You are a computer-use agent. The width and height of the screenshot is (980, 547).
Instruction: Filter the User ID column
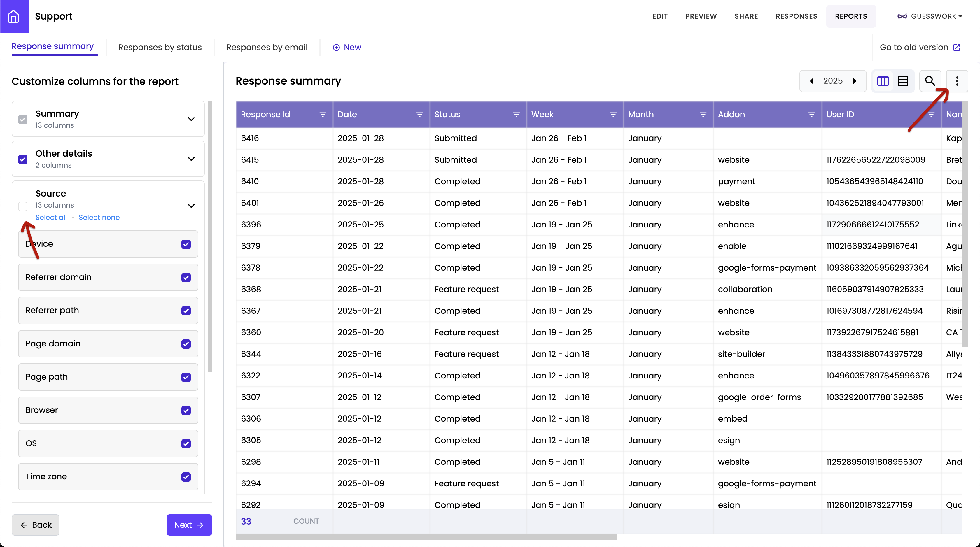click(931, 115)
